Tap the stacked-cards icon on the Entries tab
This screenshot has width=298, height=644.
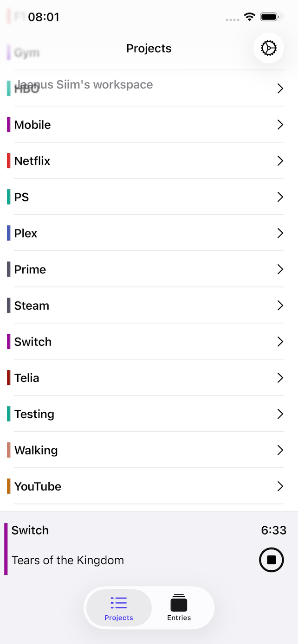(x=179, y=601)
